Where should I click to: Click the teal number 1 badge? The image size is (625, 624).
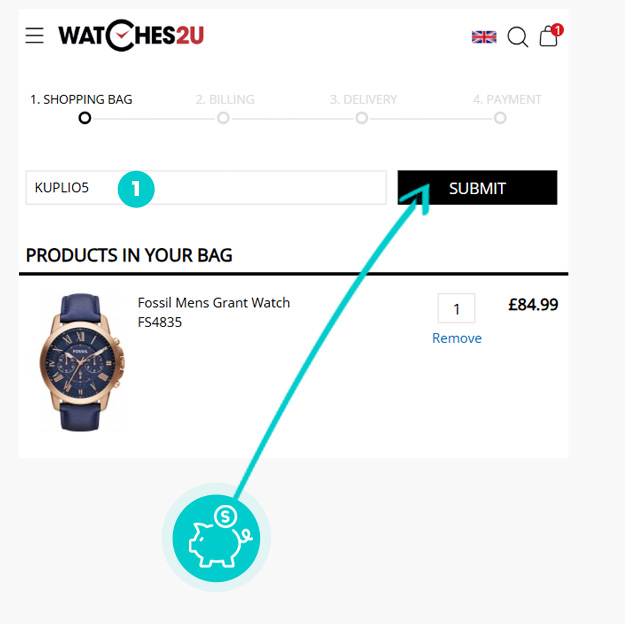136,189
